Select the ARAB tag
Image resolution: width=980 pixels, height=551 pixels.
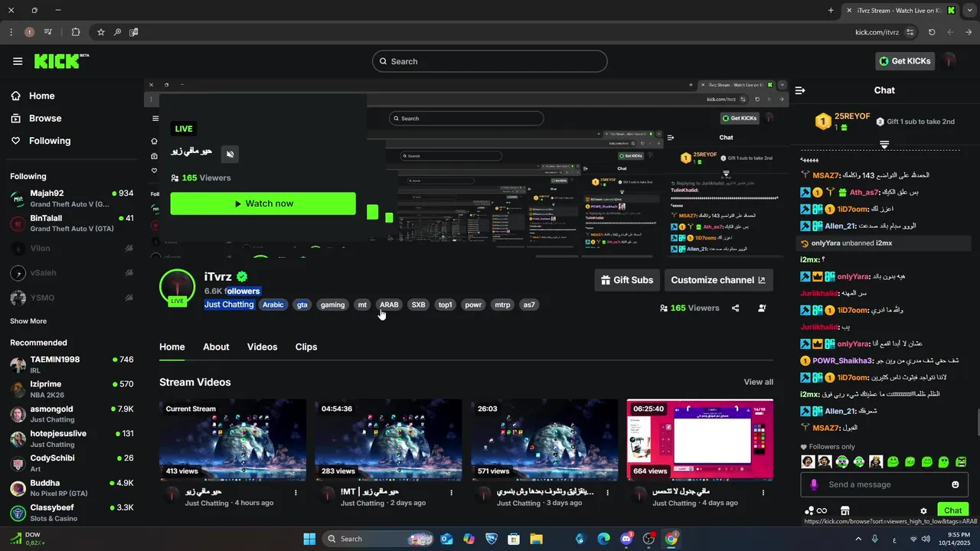389,305
